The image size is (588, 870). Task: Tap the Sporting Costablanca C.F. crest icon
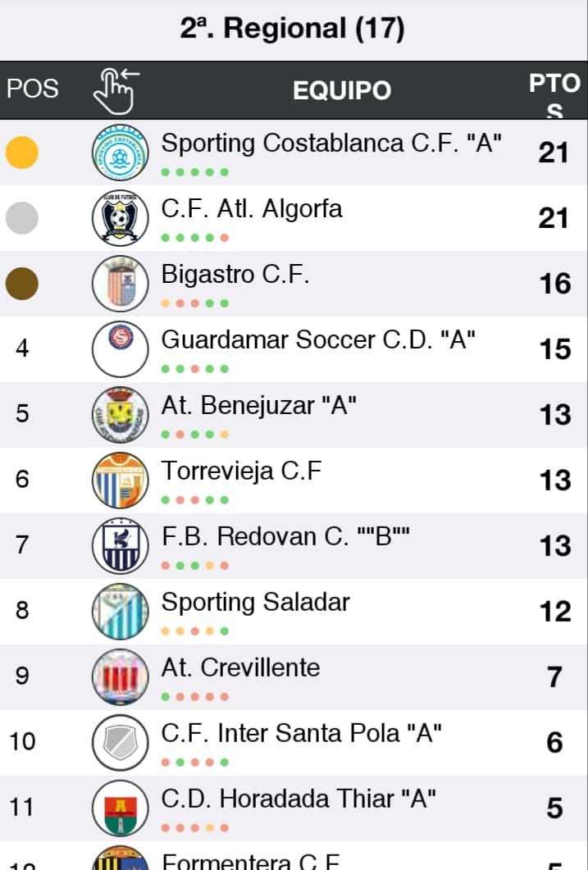[121, 153]
